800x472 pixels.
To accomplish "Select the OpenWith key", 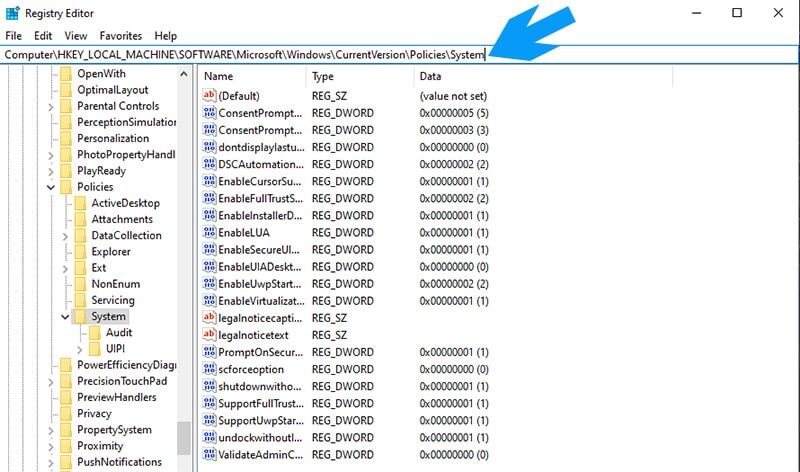I will (x=101, y=73).
